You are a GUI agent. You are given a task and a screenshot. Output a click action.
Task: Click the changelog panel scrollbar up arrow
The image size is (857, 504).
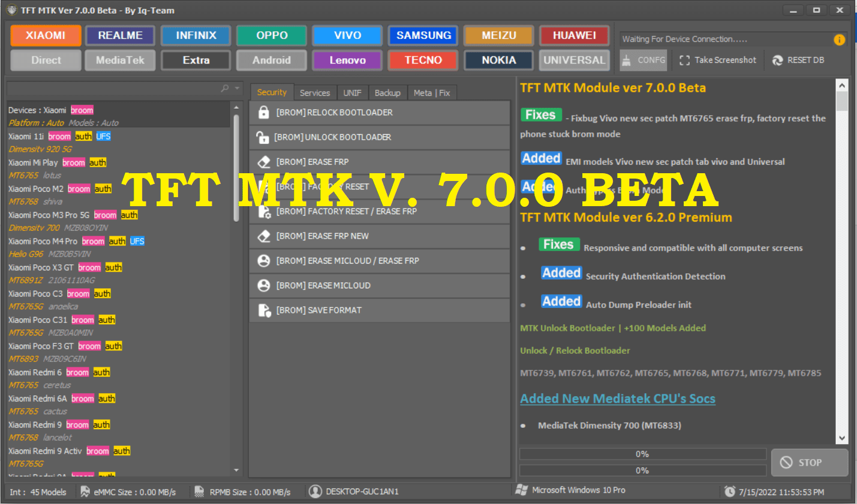(x=842, y=86)
